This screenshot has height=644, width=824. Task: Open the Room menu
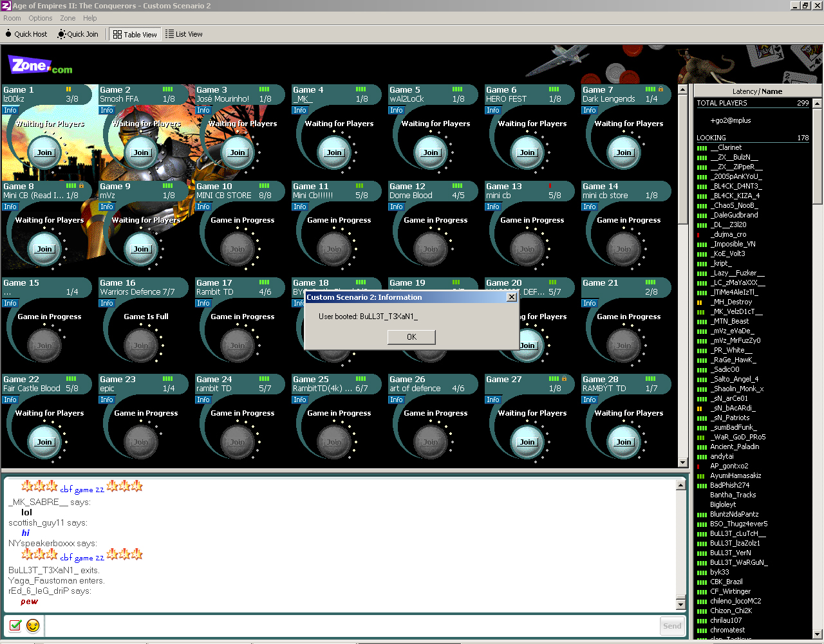(12, 18)
